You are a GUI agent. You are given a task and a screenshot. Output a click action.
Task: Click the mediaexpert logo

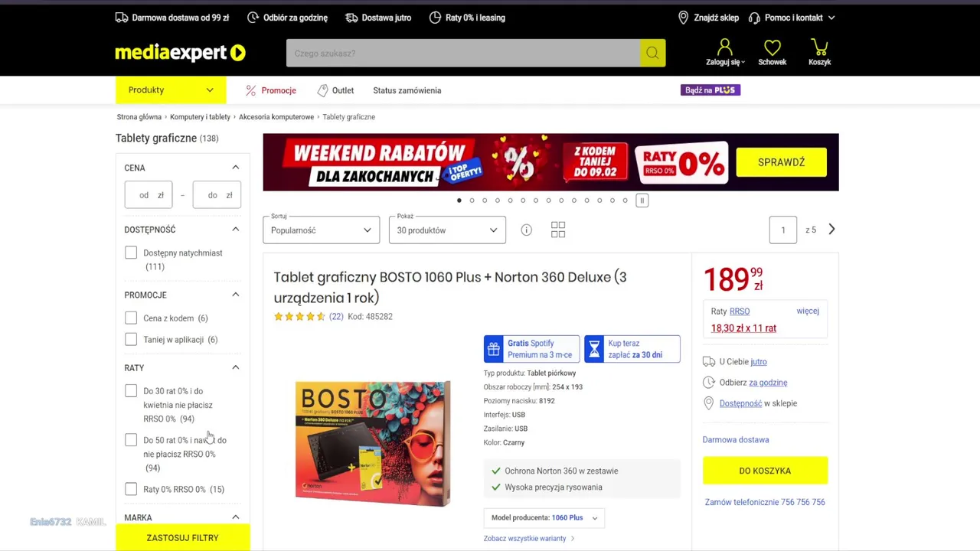[180, 53]
